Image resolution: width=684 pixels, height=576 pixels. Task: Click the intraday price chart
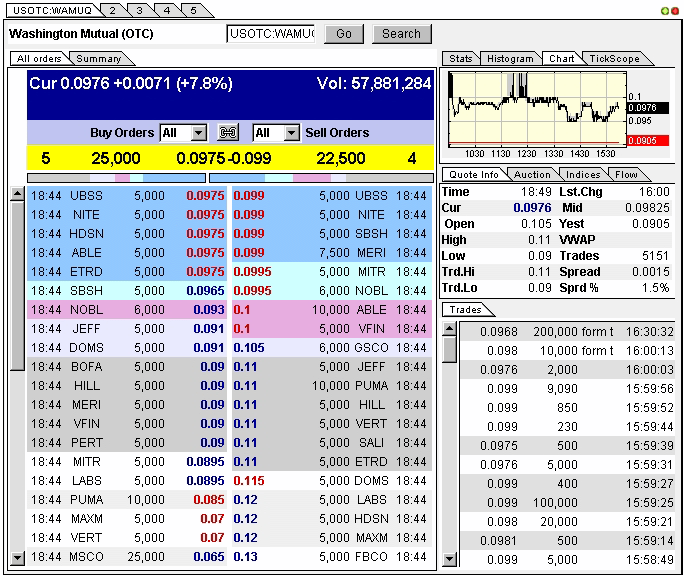tap(537, 109)
